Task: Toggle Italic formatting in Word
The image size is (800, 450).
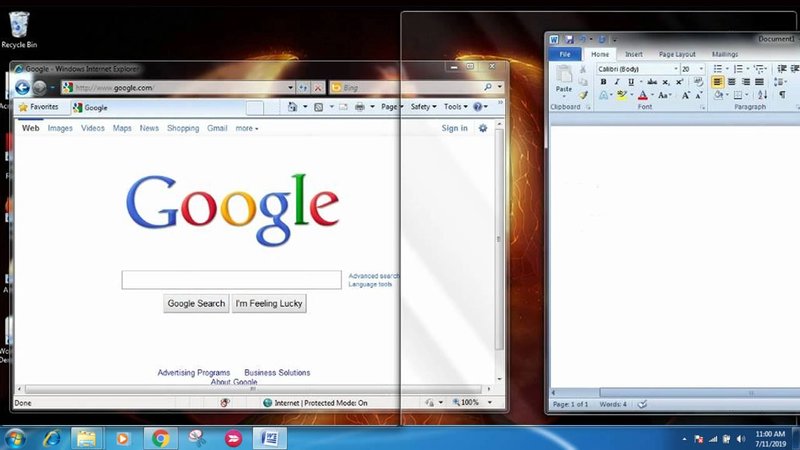Action: (616, 82)
